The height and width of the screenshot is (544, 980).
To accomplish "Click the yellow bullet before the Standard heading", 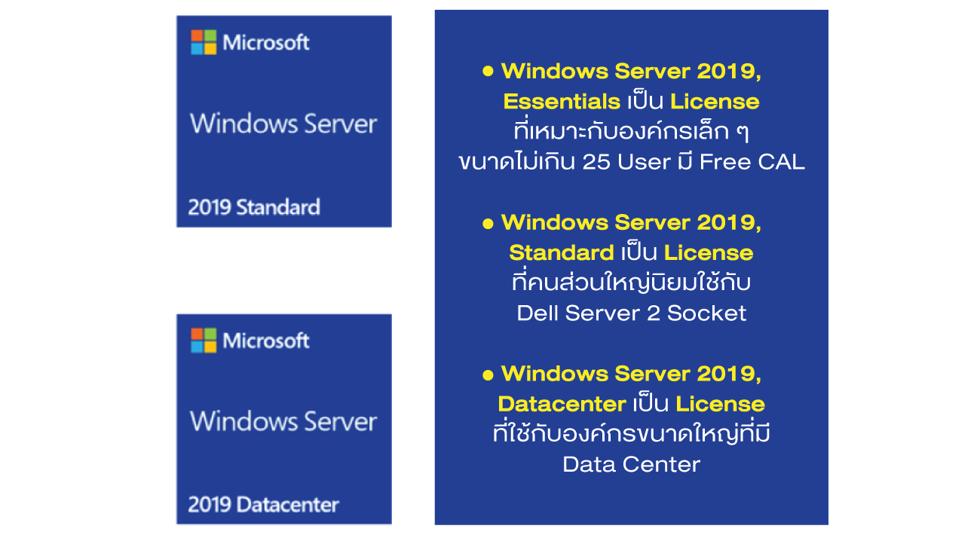I will pyautogui.click(x=488, y=223).
